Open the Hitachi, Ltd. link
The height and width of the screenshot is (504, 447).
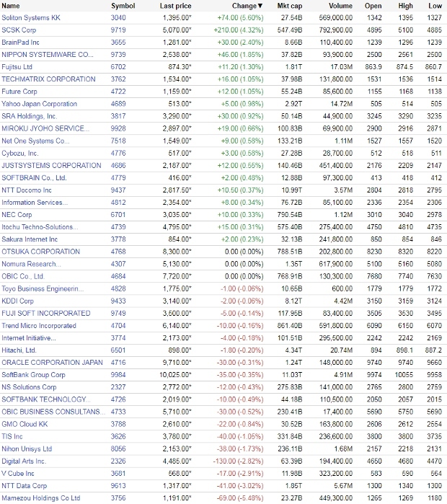click(x=19, y=350)
